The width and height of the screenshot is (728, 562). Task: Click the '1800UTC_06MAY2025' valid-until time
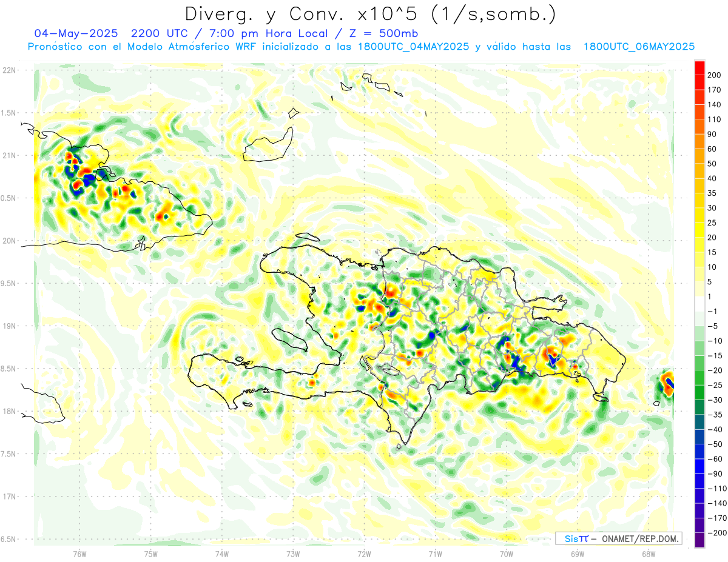click(639, 47)
